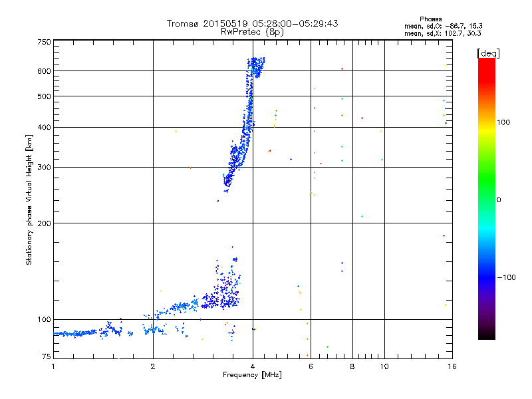Click the '[deg]' colorbar unit label

pyautogui.click(x=488, y=53)
